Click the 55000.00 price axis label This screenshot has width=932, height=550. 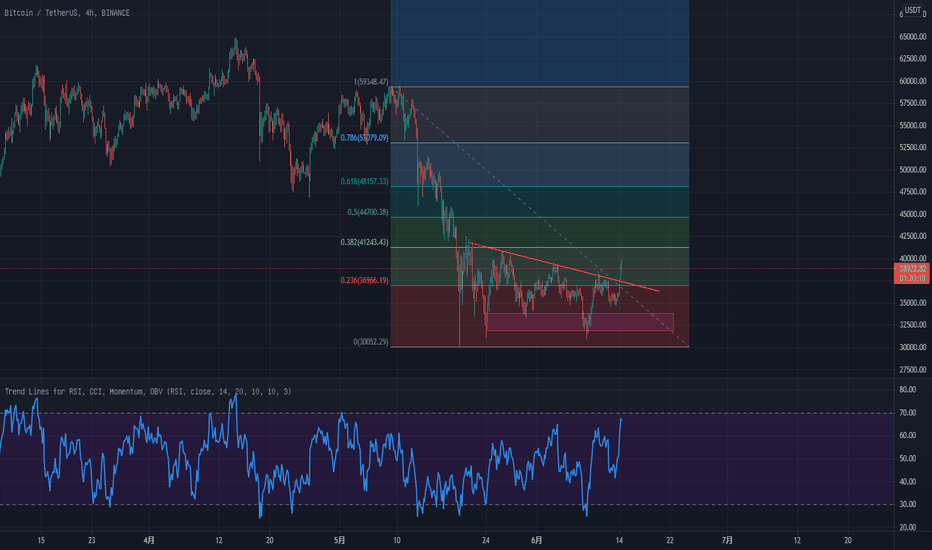pyautogui.click(x=912, y=125)
